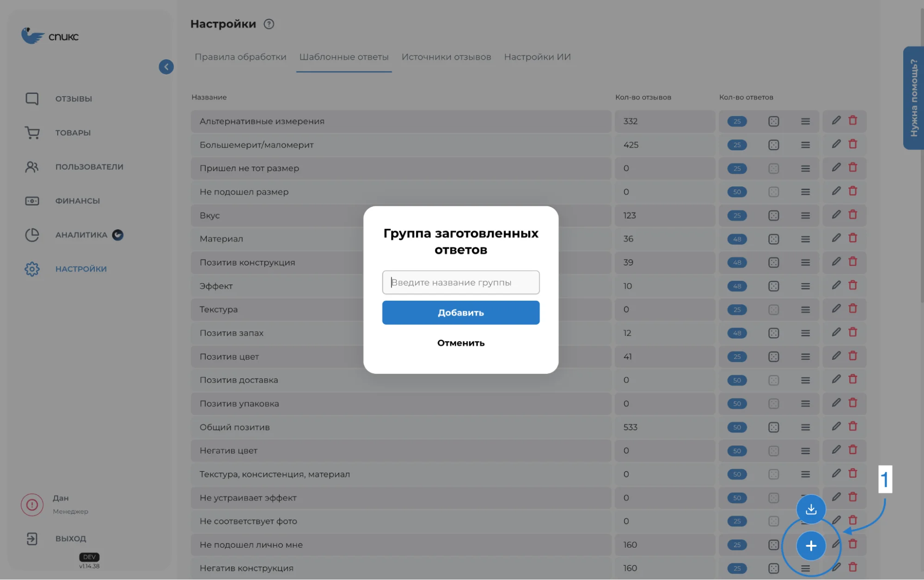Toggle the dice icon in Вкус row

[x=773, y=216]
